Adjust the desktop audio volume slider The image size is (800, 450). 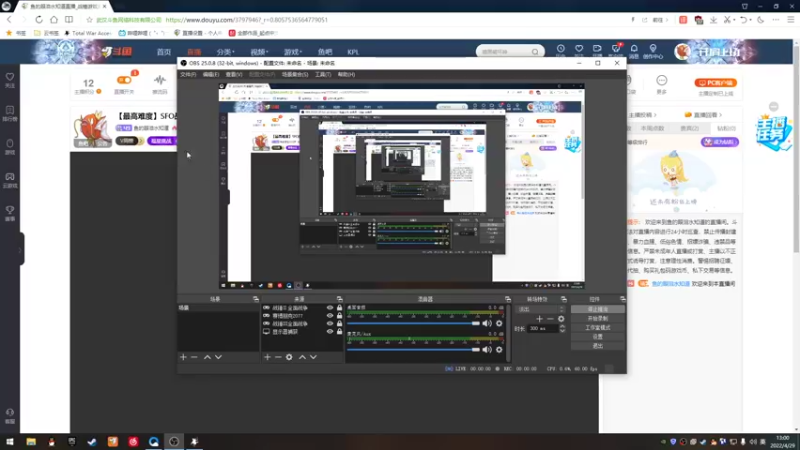[x=413, y=323]
